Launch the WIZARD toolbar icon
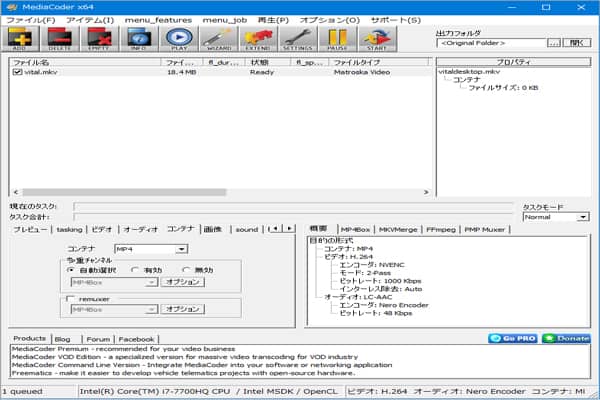The width and height of the screenshot is (600, 400). [x=219, y=39]
